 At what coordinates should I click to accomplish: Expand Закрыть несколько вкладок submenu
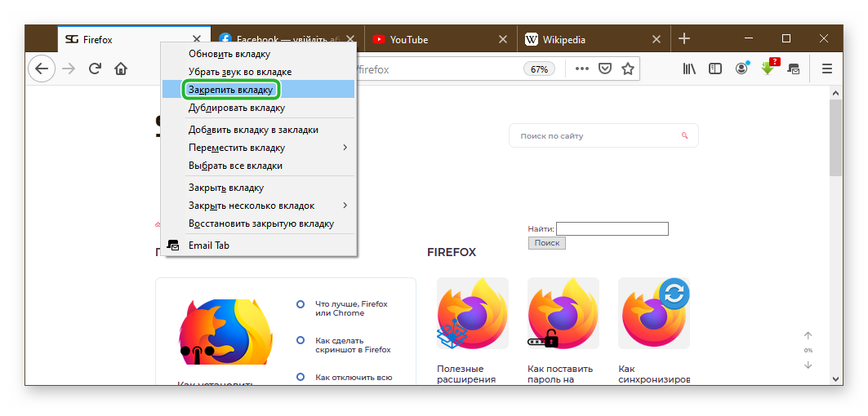[x=259, y=206]
